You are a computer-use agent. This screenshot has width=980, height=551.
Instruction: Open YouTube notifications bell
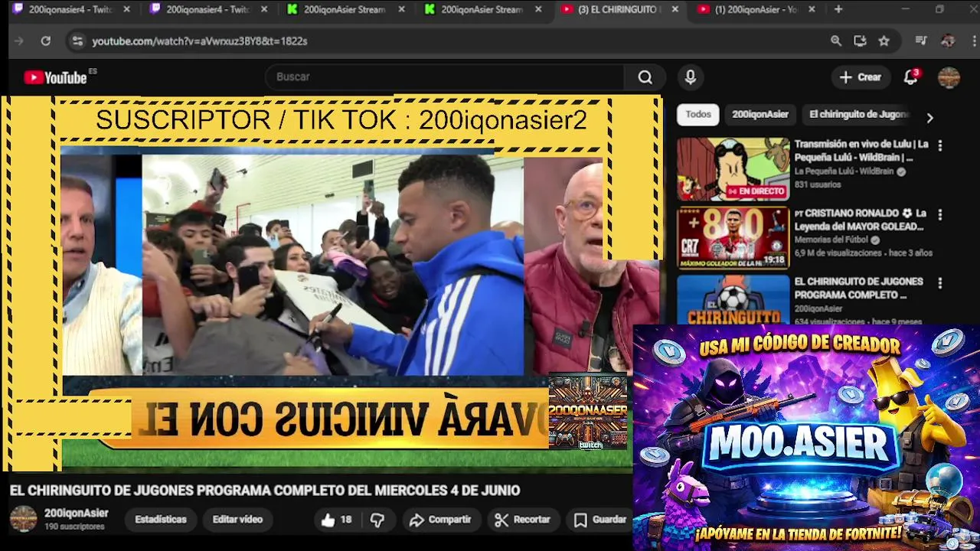910,77
